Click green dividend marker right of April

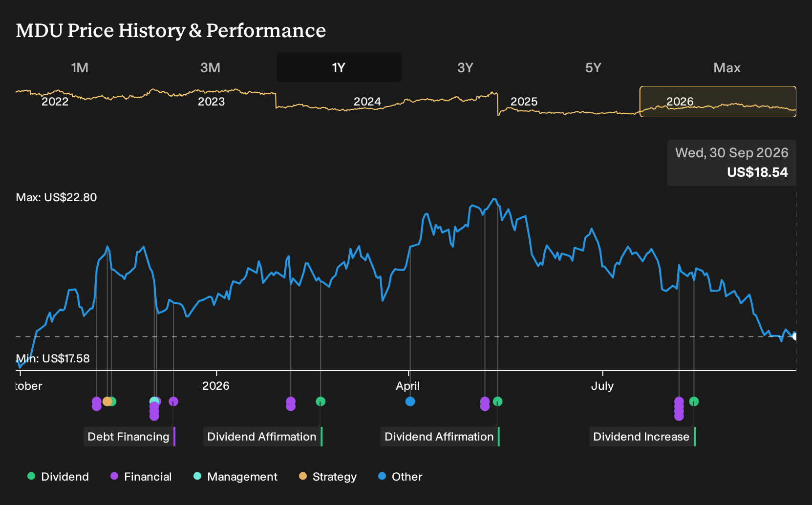point(498,401)
